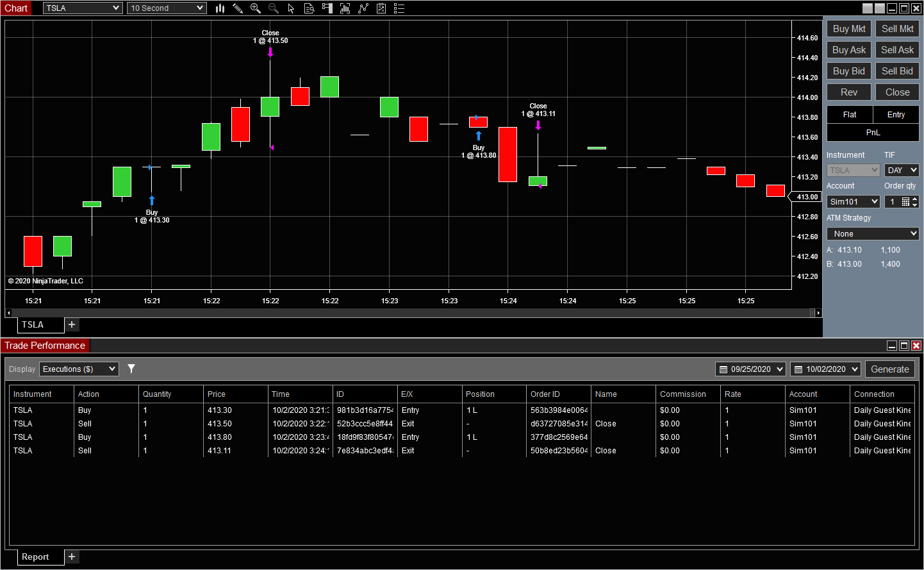924x570 pixels.
Task: Click the Close position button
Action: coord(897,92)
